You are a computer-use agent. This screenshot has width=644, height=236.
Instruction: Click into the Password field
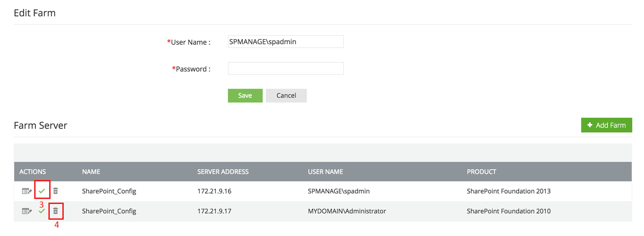285,69
